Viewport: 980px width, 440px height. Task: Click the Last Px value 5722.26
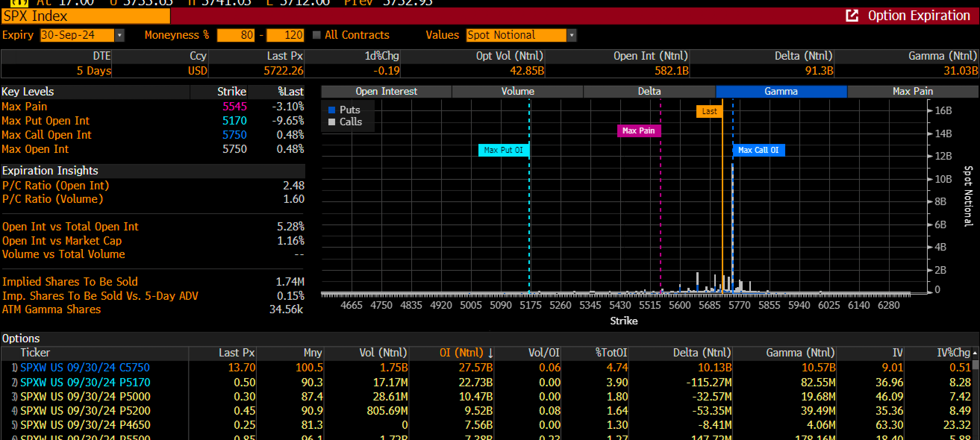coord(283,71)
